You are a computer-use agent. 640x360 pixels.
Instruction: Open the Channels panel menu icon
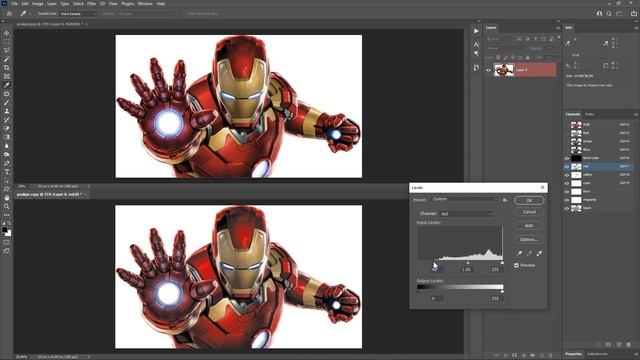(x=636, y=114)
